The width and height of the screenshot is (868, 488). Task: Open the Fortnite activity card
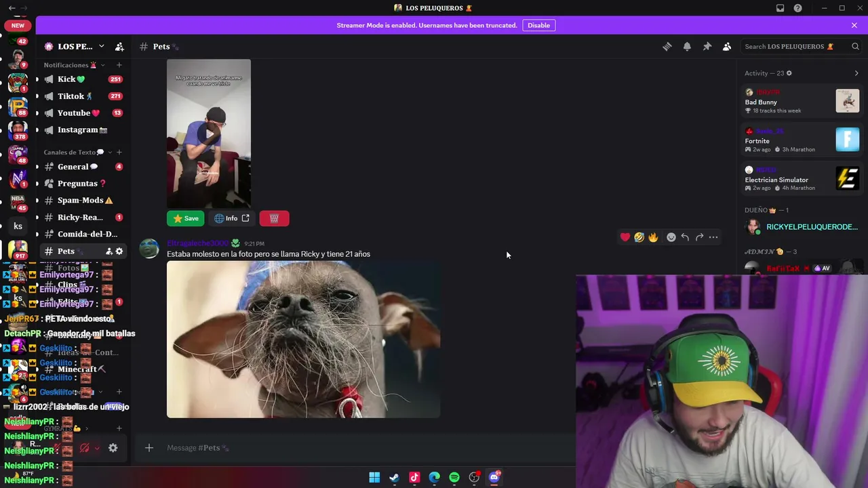coord(802,140)
